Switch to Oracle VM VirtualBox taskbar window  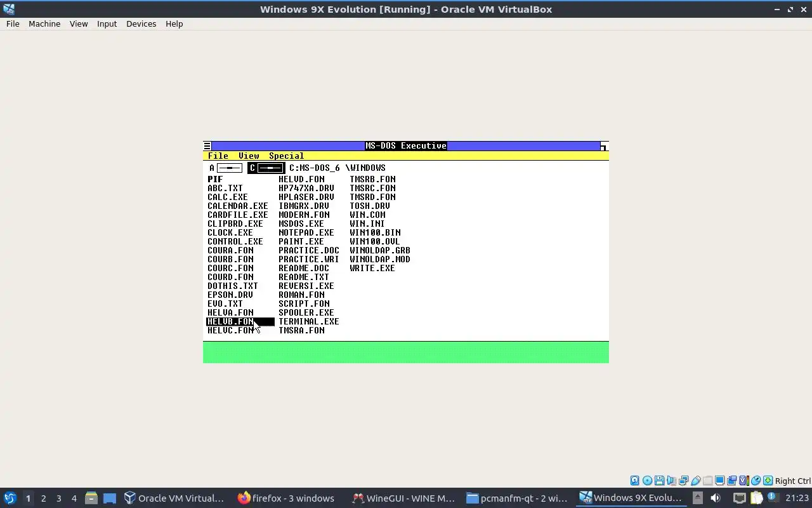pos(174,498)
